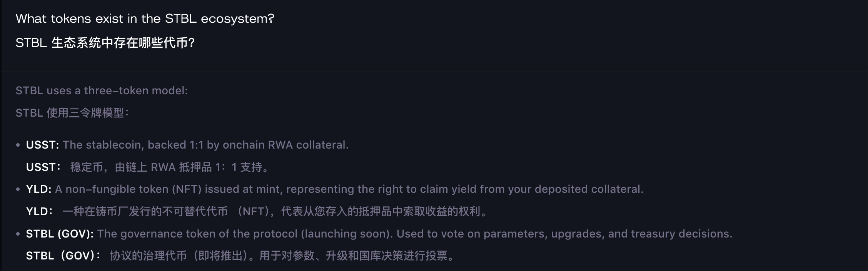Collapse the English question about STBL tokens
868x271 pixels.
145,18
